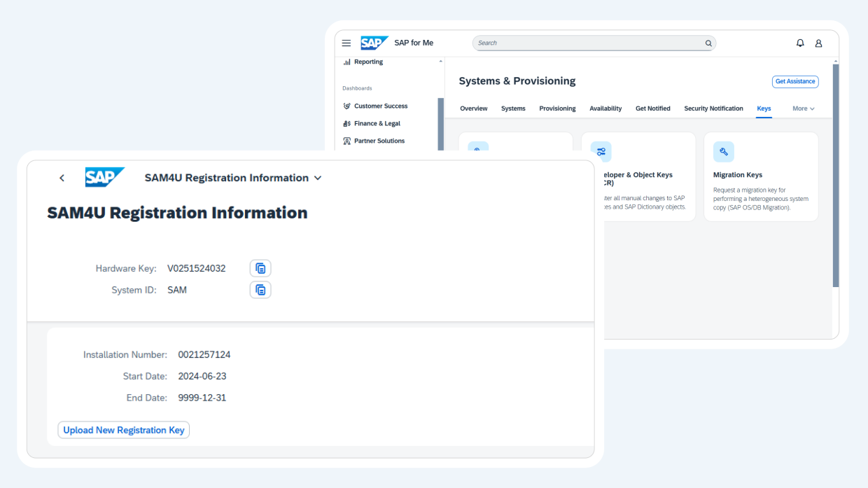
Task: Go back with the left arrow icon
Action: [62, 178]
